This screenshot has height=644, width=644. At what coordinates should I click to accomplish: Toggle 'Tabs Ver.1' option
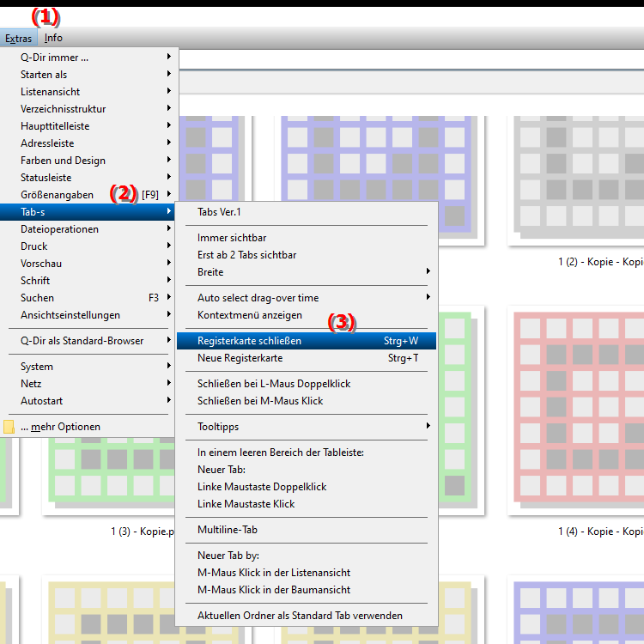pyautogui.click(x=307, y=212)
